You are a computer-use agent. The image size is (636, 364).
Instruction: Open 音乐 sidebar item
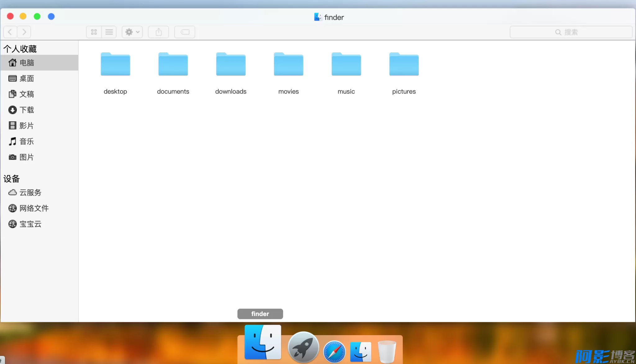(26, 142)
